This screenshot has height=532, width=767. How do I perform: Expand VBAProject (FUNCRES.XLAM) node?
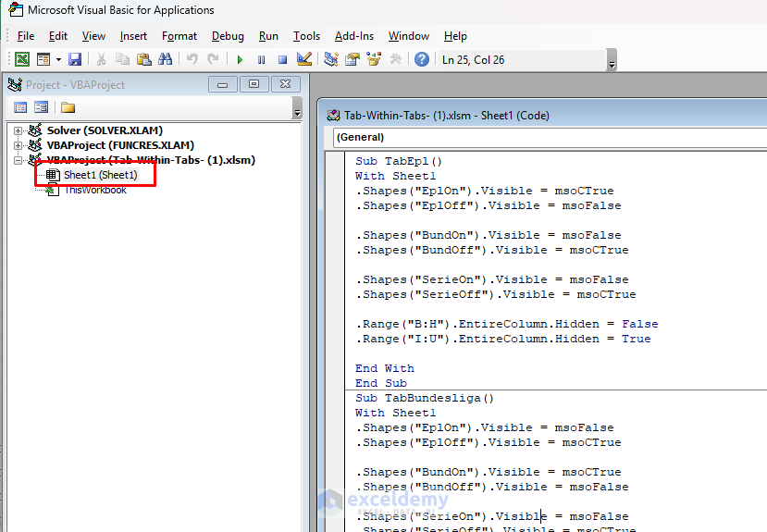click(x=19, y=145)
